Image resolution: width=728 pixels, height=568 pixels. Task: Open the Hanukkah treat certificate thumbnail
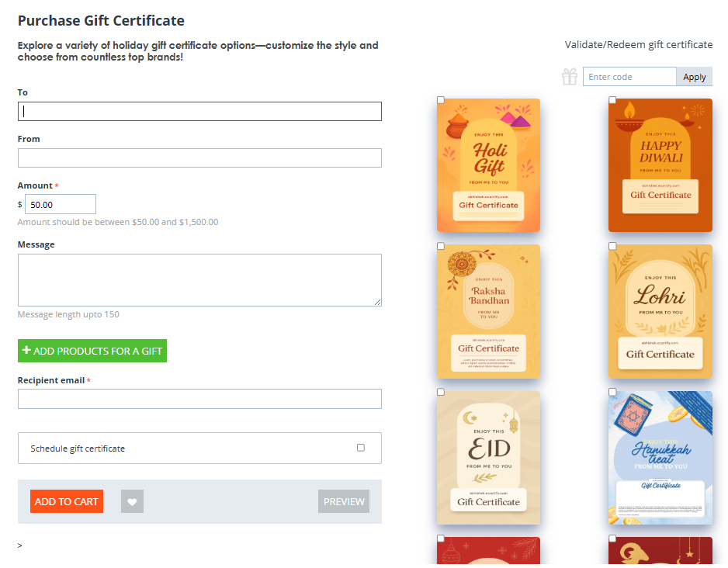click(660, 458)
